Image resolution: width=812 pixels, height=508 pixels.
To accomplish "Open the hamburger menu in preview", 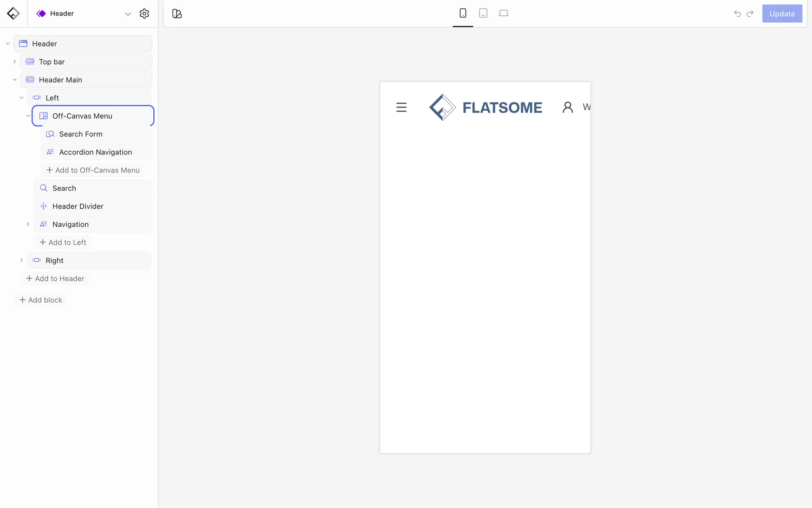I will (401, 107).
